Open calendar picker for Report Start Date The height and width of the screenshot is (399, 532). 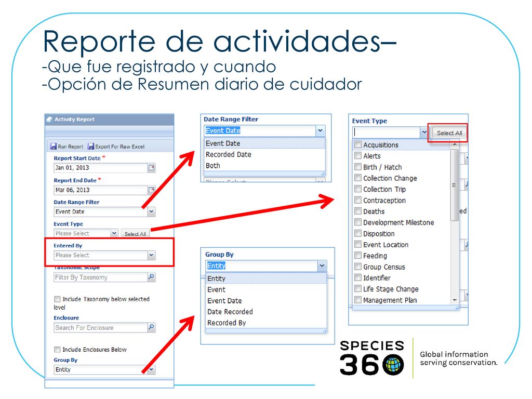(x=152, y=168)
